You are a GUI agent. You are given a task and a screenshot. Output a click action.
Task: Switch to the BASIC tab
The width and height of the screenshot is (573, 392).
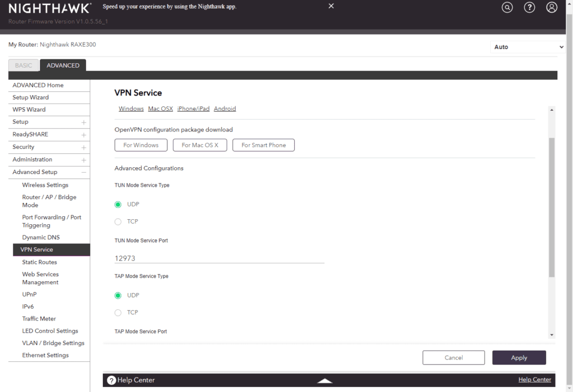(x=24, y=65)
